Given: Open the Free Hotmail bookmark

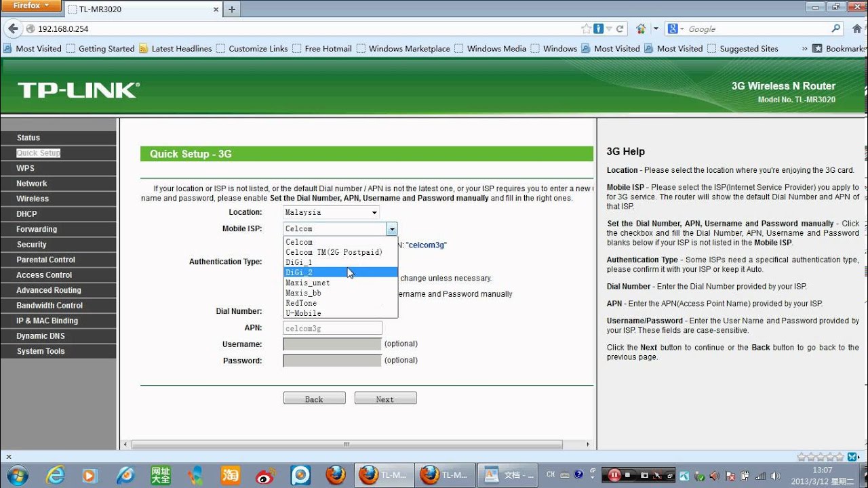Looking at the screenshot, I should 322,49.
